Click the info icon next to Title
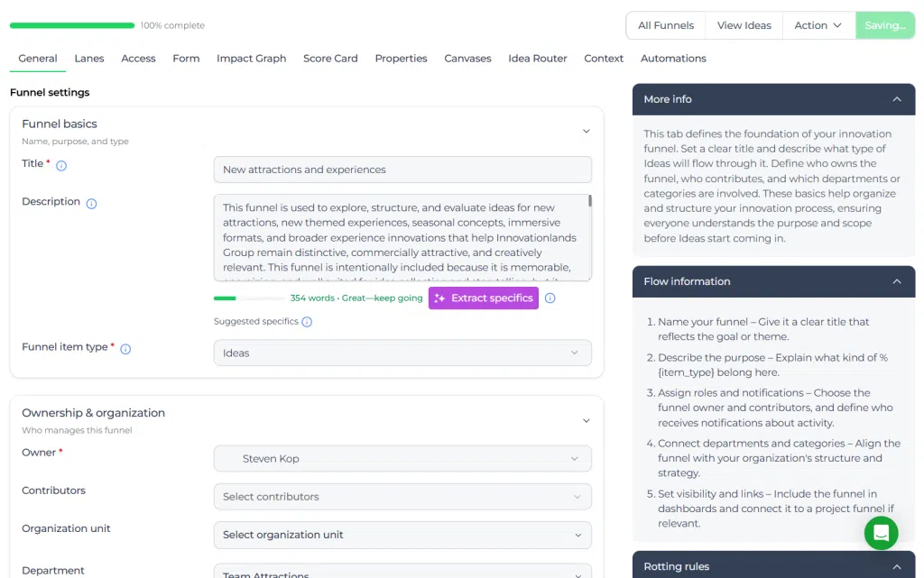The image size is (924, 578). [x=61, y=165]
